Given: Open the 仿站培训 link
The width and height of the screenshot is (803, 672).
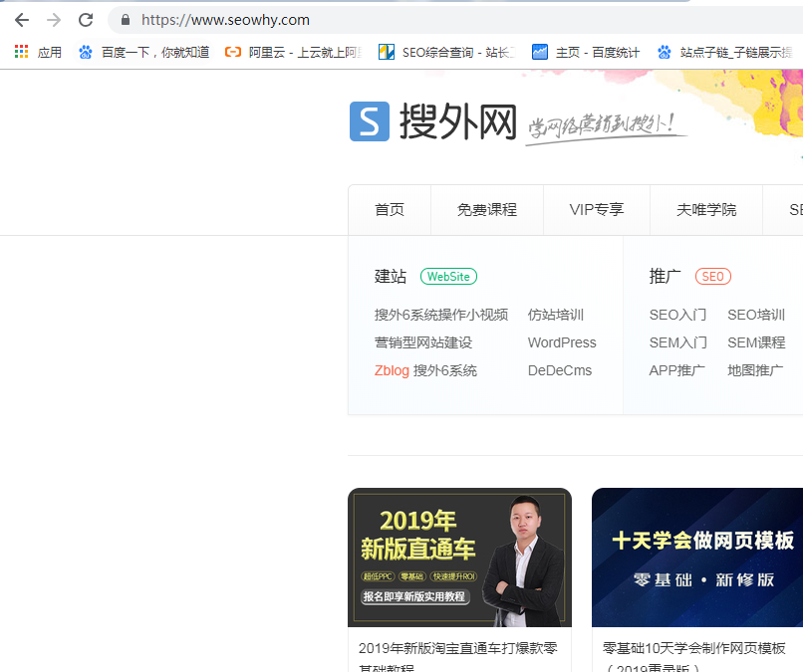Looking at the screenshot, I should pyautogui.click(x=556, y=315).
